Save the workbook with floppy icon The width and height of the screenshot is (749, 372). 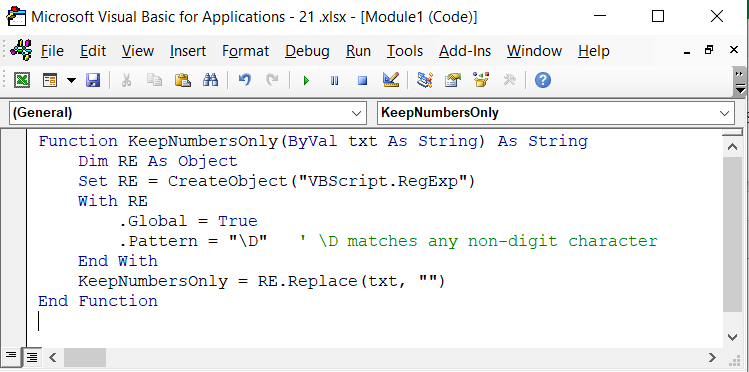(93, 80)
